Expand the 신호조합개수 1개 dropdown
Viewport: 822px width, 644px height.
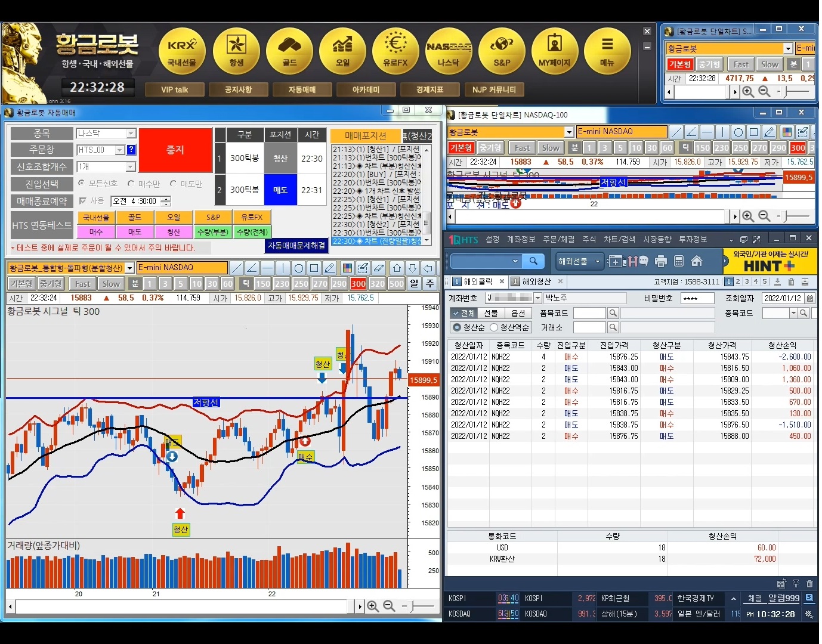click(x=131, y=167)
